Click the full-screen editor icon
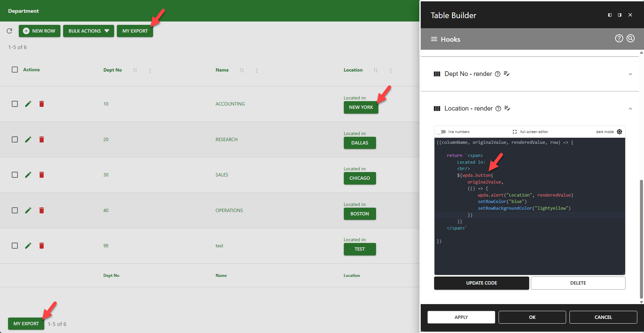644x333 pixels. 514,132
